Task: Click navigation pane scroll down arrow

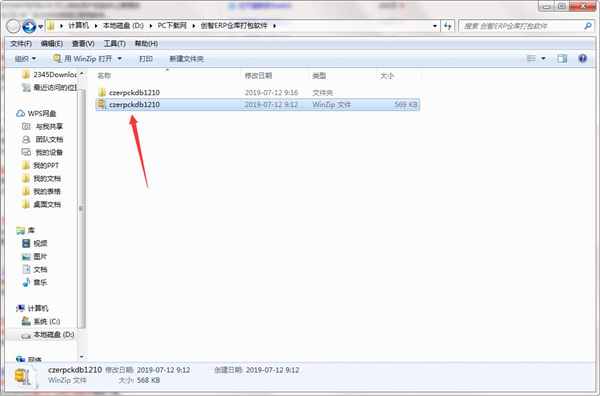Action: pyautogui.click(x=81, y=357)
